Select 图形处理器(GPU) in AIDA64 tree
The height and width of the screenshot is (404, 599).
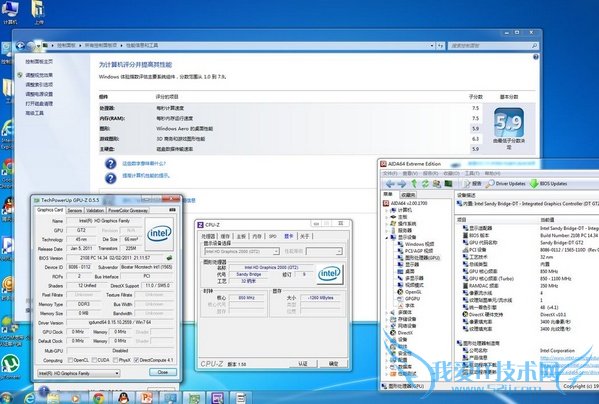(418, 258)
